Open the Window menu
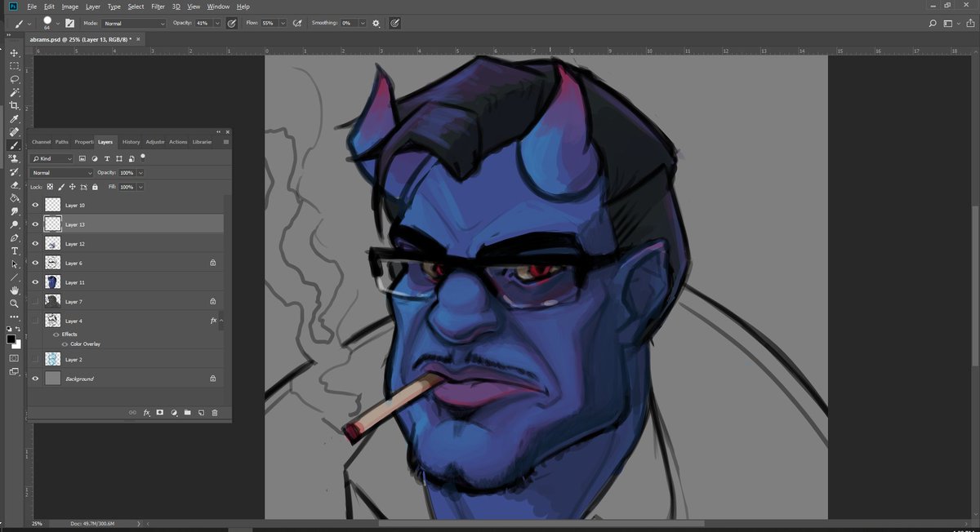The height and width of the screenshot is (532, 980). 218,7
